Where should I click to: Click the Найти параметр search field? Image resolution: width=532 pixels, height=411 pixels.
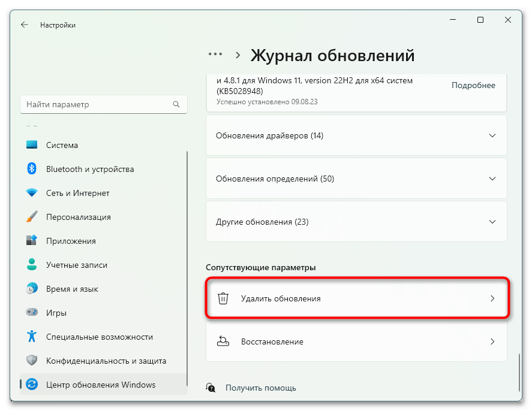coord(104,104)
